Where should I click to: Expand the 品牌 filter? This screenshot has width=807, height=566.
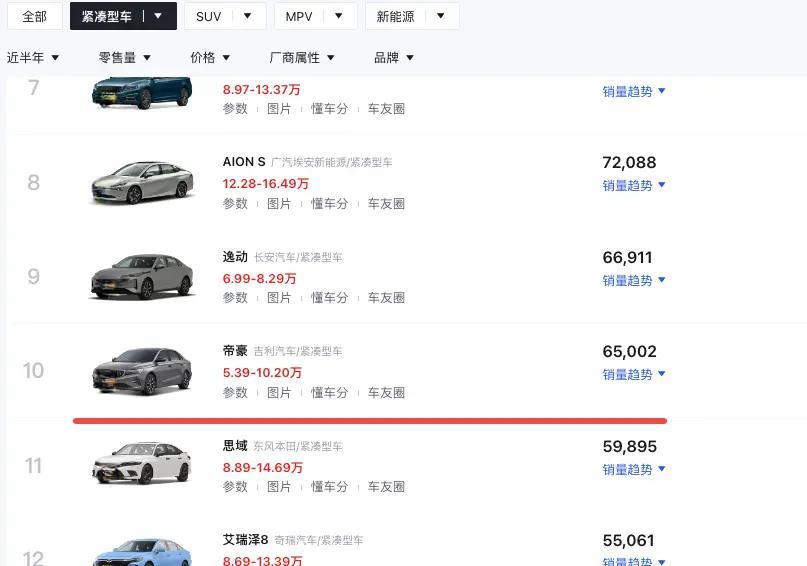(394, 58)
